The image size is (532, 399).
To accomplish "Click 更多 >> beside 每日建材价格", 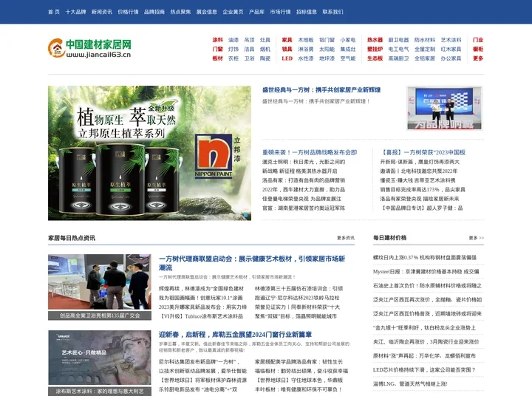I will pyautogui.click(x=477, y=238).
